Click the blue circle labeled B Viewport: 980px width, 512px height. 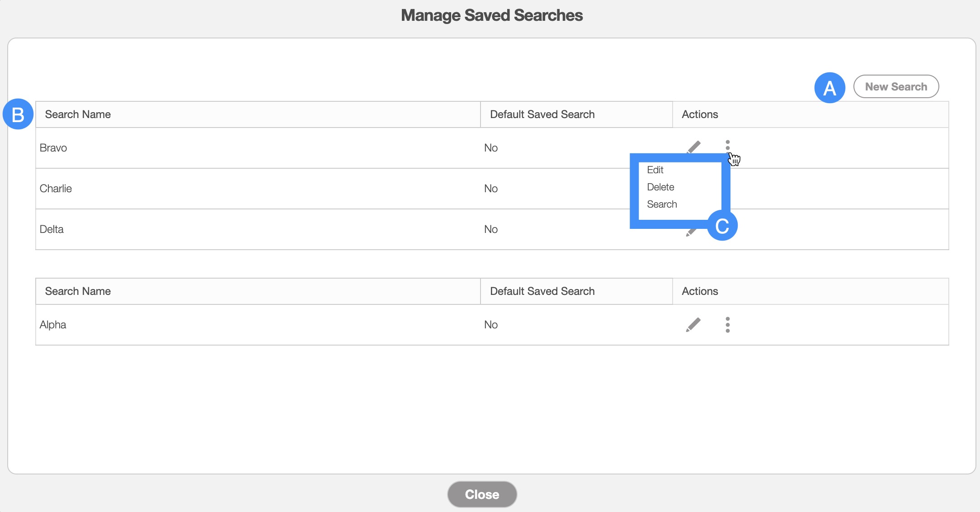tap(18, 114)
